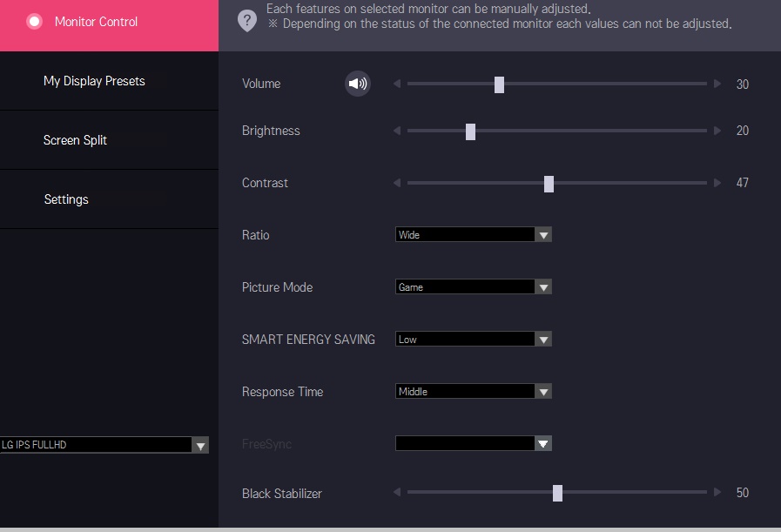This screenshot has width=781, height=532.
Task: Mute the volume speaker icon
Action: (358, 84)
